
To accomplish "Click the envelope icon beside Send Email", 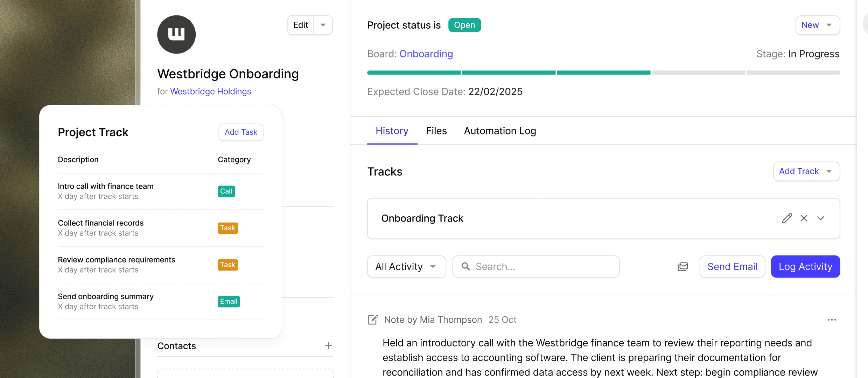I will pos(682,266).
